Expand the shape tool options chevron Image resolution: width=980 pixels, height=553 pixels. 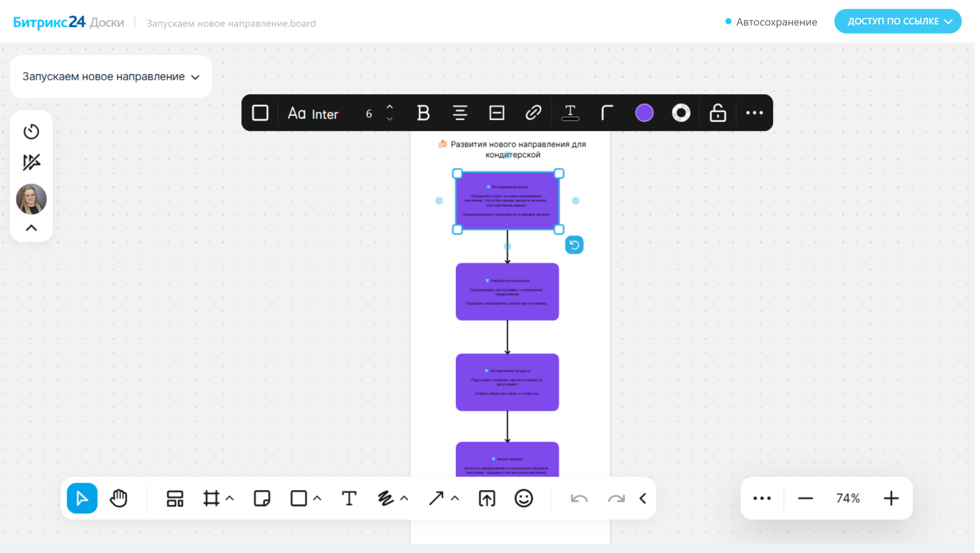[317, 498]
